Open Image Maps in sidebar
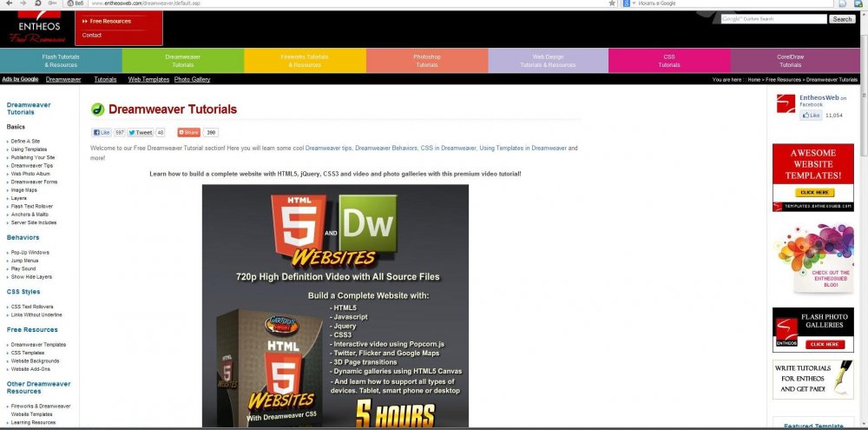Image resolution: width=868 pixels, height=430 pixels. point(23,190)
